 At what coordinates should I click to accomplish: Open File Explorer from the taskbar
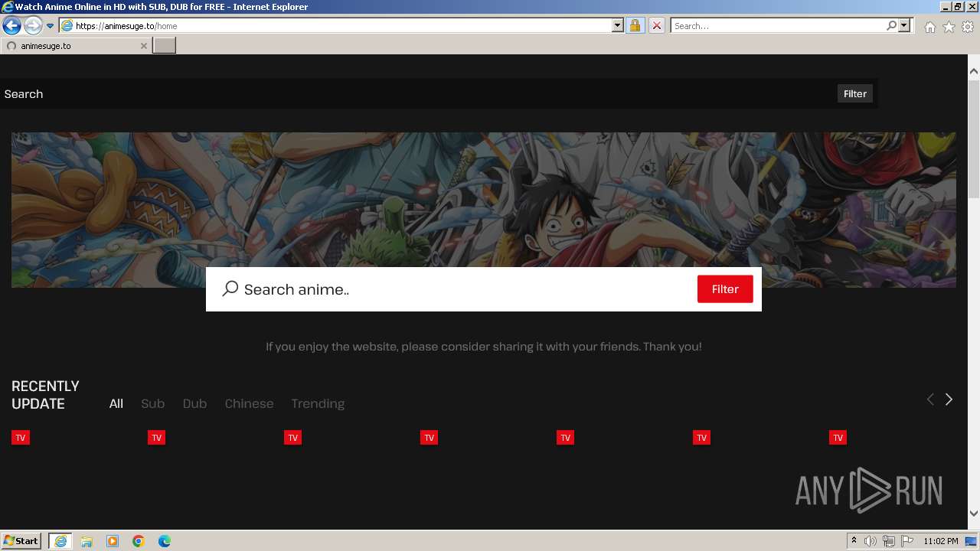point(87,541)
